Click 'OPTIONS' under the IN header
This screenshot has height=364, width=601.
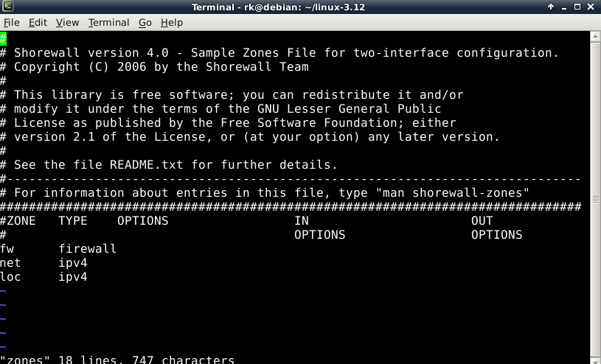[319, 235]
